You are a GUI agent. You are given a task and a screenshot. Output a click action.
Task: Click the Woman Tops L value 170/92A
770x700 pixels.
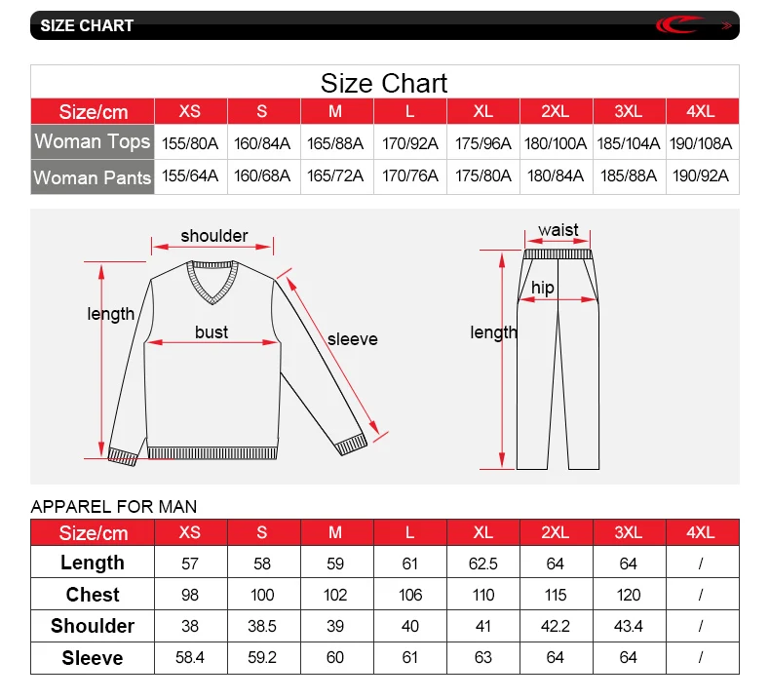point(410,143)
